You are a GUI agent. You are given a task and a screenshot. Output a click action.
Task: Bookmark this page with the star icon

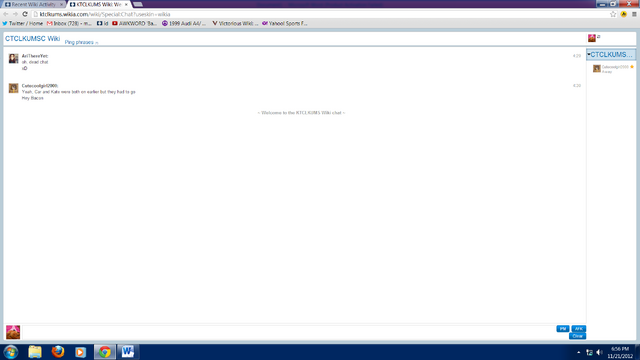pyautogui.click(x=613, y=14)
